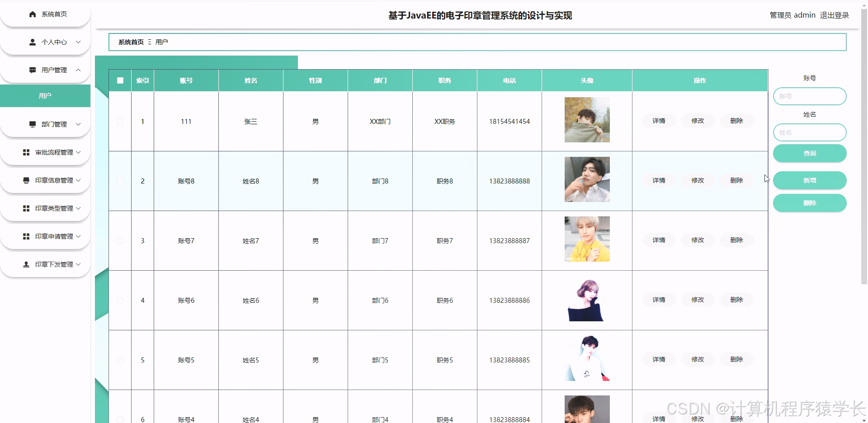This screenshot has height=423, width=868.
Task: Click 删除 for 账号7 row
Action: pyautogui.click(x=736, y=240)
